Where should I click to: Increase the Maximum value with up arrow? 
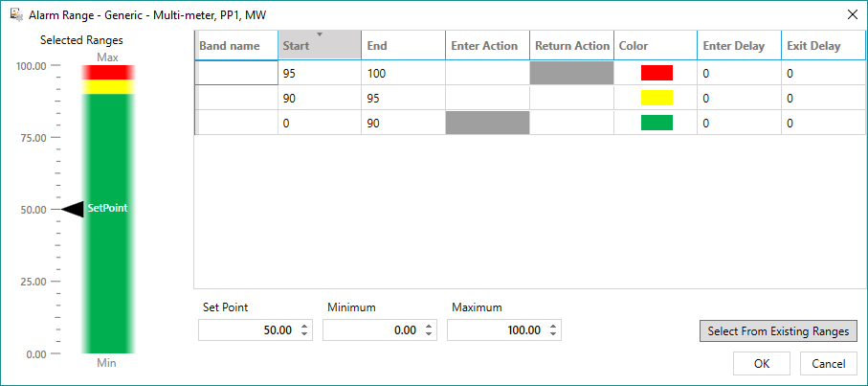(552, 326)
